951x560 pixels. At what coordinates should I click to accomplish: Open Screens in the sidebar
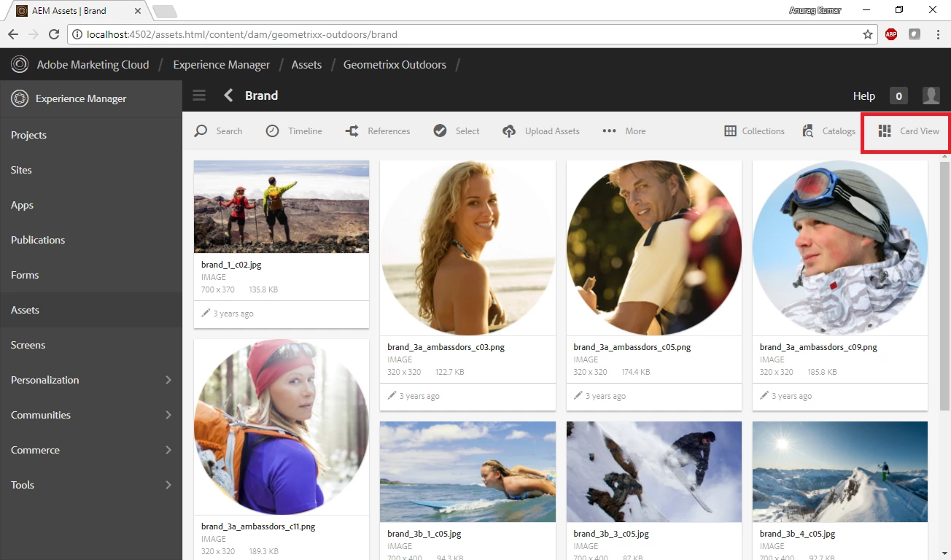[x=91, y=345]
